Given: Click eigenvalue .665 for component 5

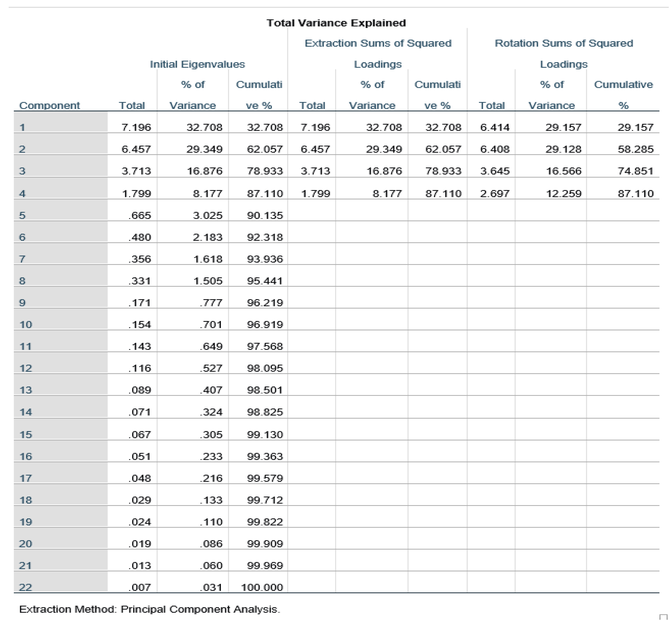Looking at the screenshot, I should click(140, 215).
